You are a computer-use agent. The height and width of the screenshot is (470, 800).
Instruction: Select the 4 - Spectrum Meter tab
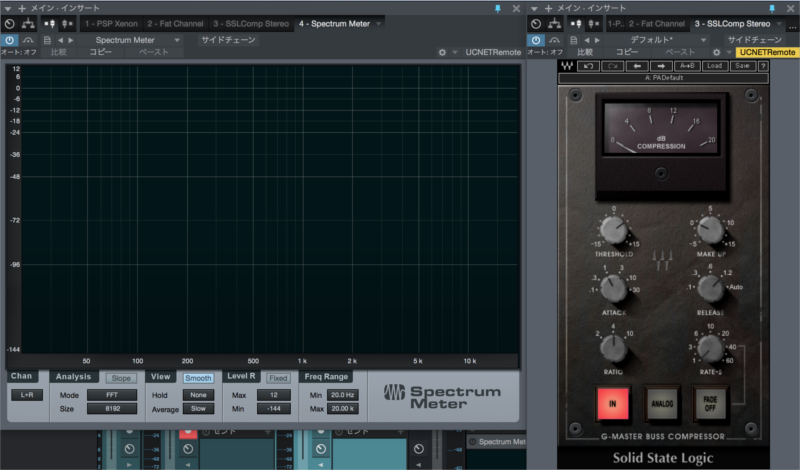335,23
